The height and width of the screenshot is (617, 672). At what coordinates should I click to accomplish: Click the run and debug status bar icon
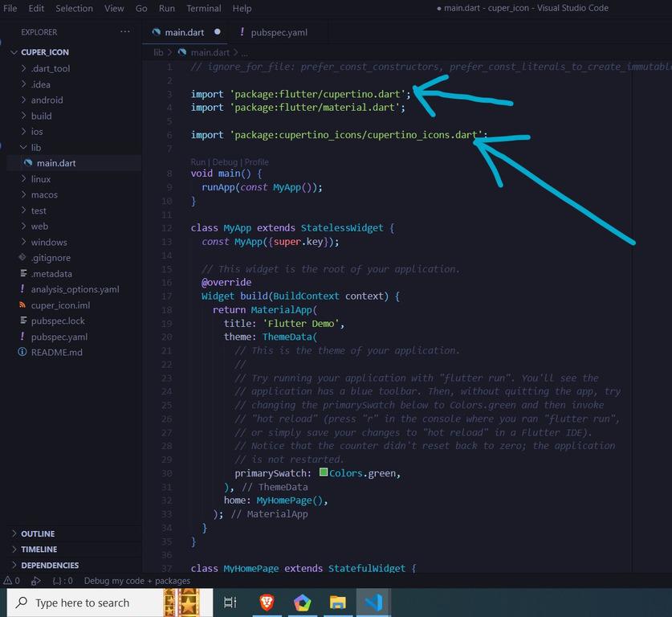36,581
